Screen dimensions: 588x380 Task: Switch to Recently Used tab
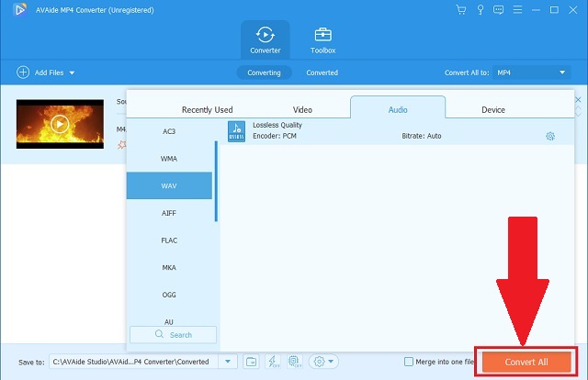207,110
